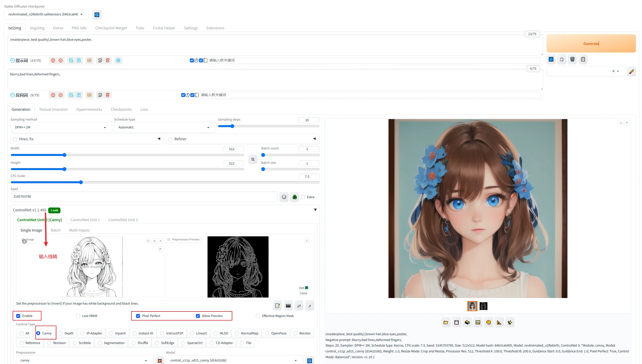
Task: Toggle the Pixel Perfect checkbox
Action: tap(138, 316)
